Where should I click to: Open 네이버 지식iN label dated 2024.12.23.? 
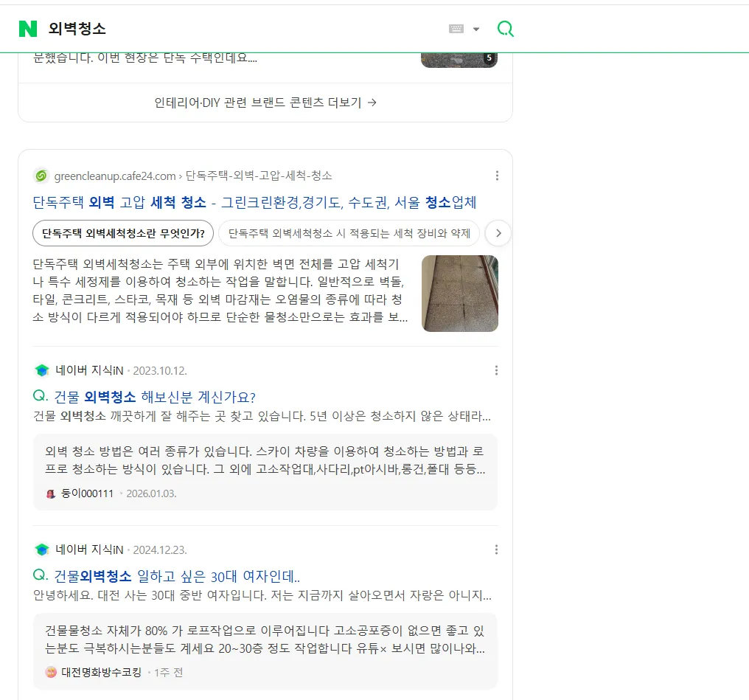point(89,550)
